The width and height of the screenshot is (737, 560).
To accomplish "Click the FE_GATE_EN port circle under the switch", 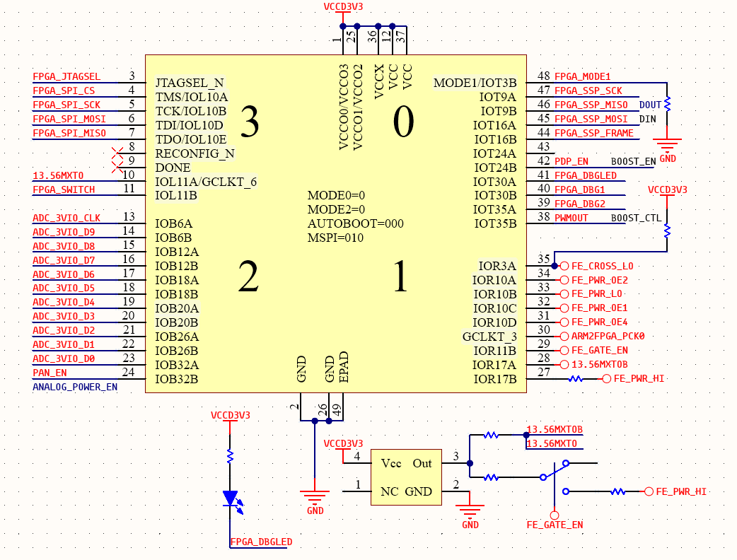I will (x=555, y=515).
